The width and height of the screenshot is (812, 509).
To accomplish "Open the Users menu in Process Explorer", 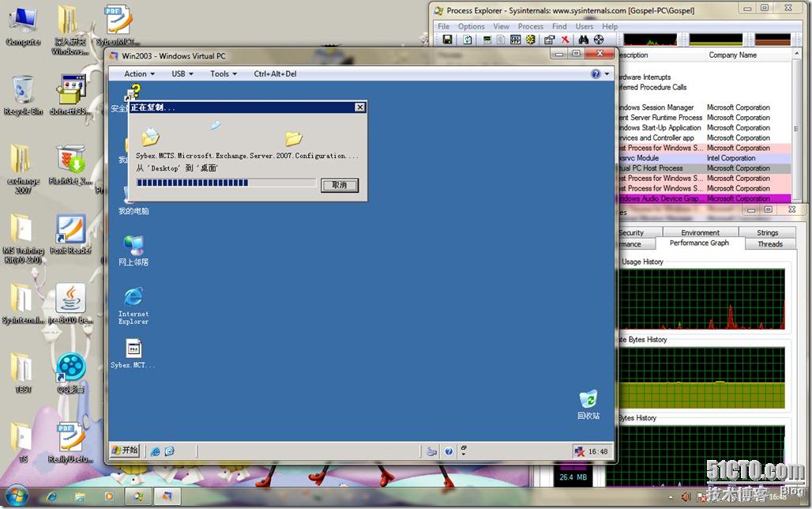I will (585, 26).
